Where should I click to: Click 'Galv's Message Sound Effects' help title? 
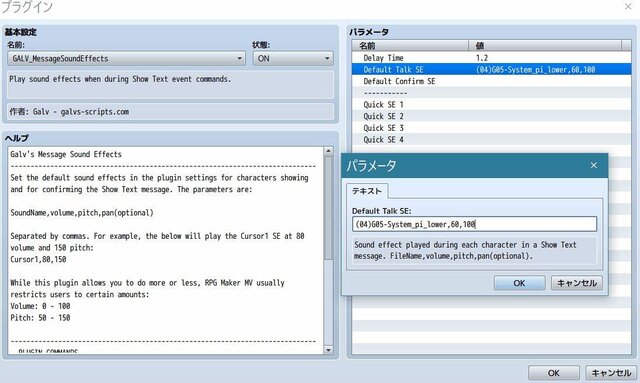point(66,154)
